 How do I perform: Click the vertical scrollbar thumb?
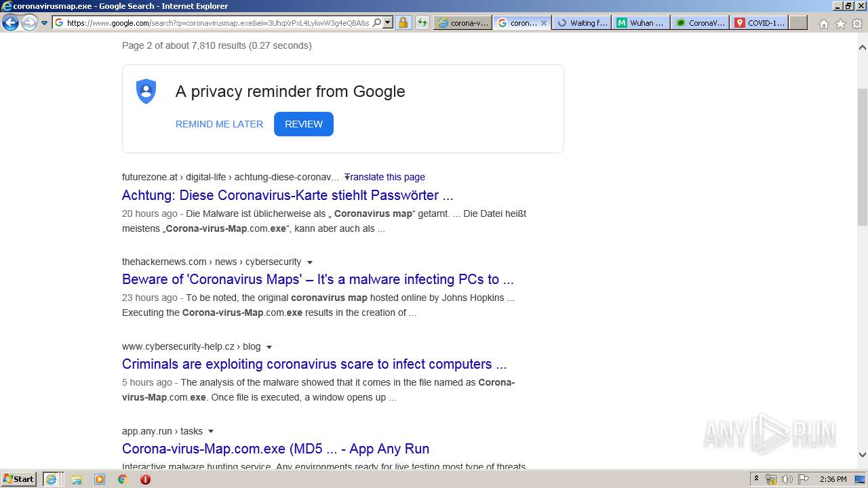pos(863,157)
